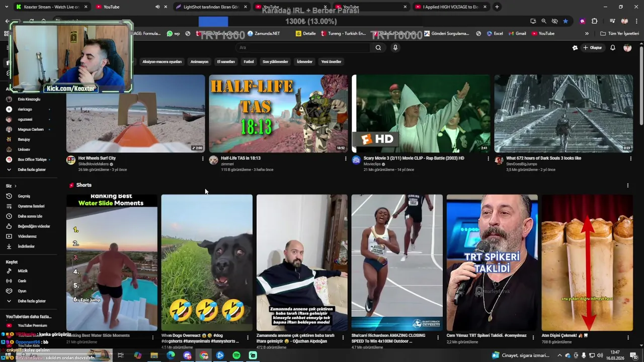Click the Oluştur create button
Viewport: 644px width, 362px height.
coord(592,48)
